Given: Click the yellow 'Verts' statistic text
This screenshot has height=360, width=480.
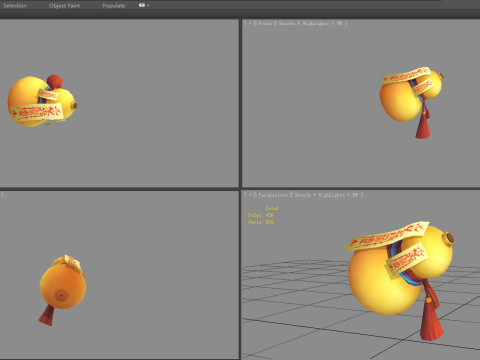Looking at the screenshot, I should 261,222.
